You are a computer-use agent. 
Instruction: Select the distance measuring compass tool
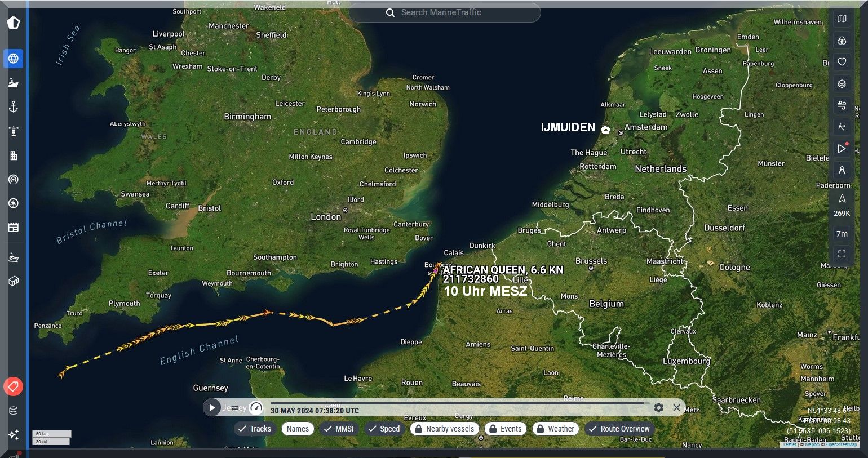click(x=842, y=170)
